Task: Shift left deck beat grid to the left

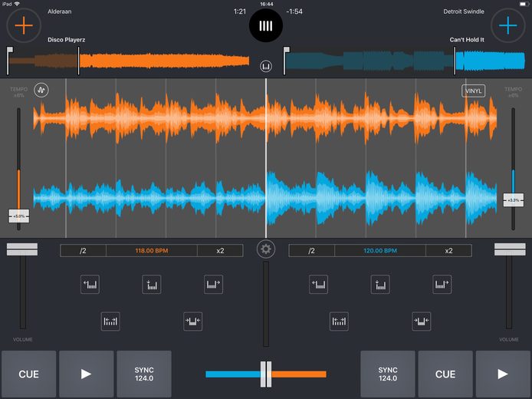Action: click(x=90, y=284)
